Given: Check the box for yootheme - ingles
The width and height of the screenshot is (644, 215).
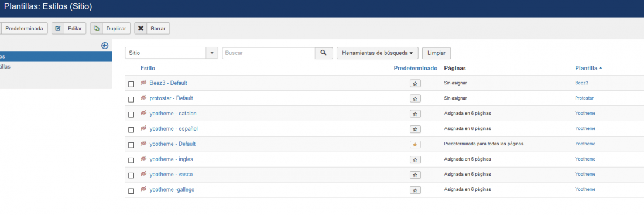Looking at the screenshot, I should 131,161.
